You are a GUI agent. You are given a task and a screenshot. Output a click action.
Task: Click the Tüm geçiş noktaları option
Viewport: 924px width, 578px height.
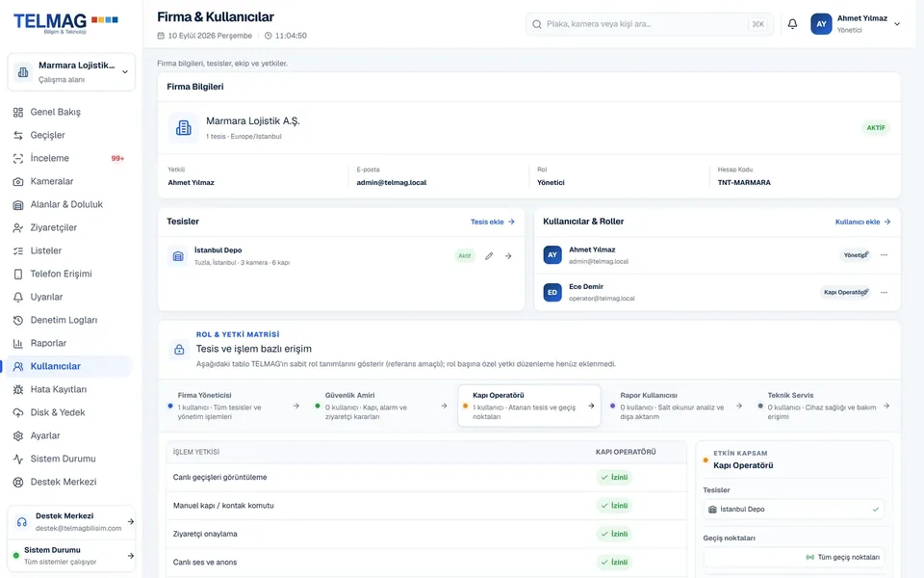[794, 557]
